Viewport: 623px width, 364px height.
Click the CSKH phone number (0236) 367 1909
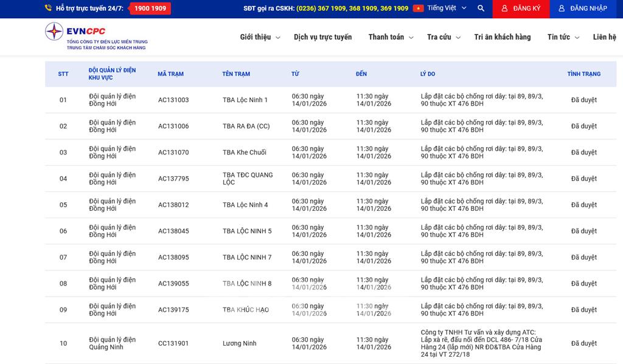pos(321,9)
